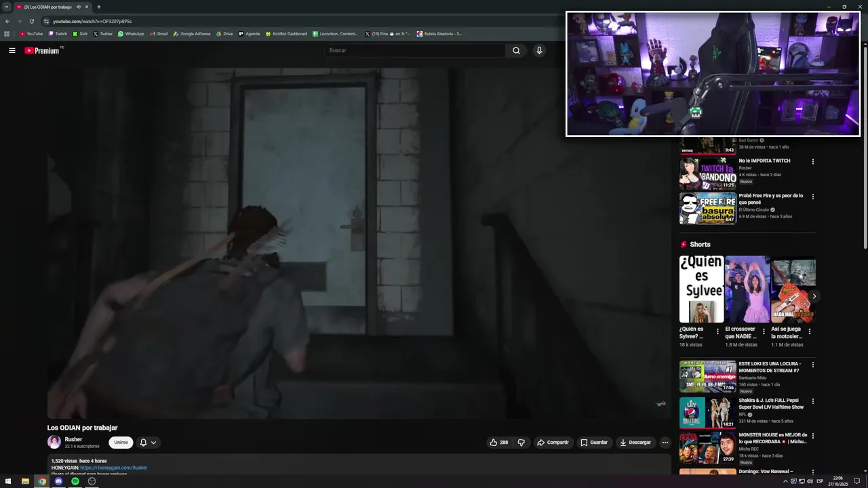The width and height of the screenshot is (868, 488).
Task: Dislike the video with thumbs-down
Action: pyautogui.click(x=521, y=443)
